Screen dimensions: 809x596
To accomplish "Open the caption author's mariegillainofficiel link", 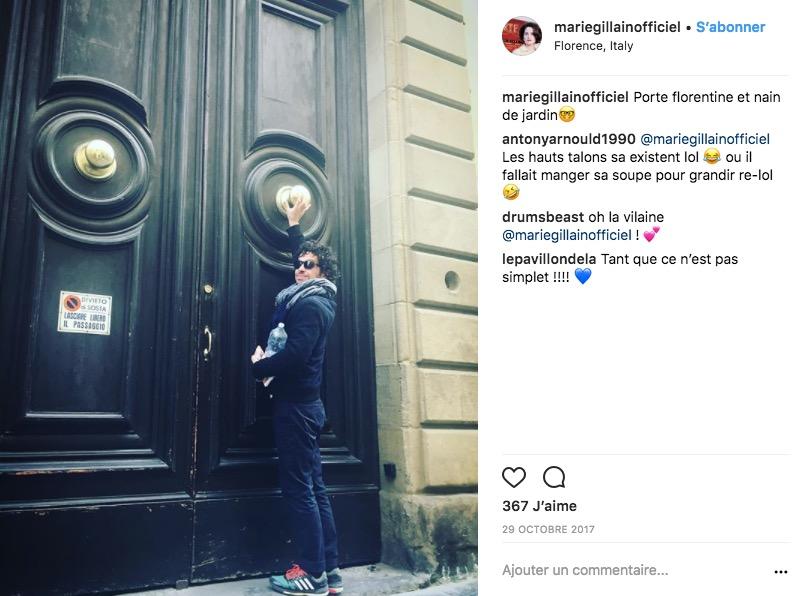I will tap(565, 97).
